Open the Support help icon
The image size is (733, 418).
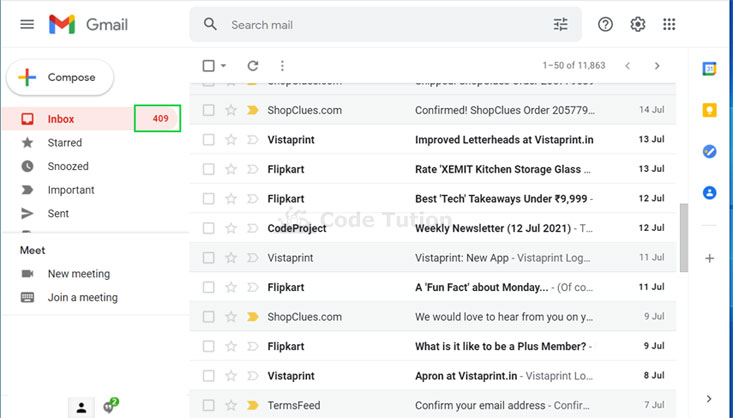(x=605, y=24)
